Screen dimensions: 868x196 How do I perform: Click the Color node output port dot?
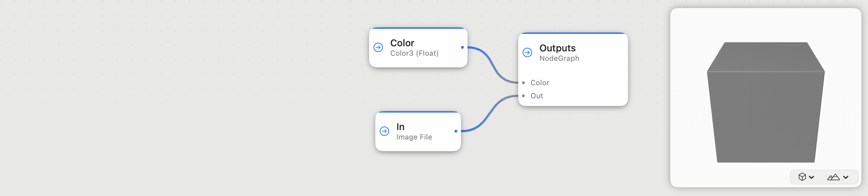point(462,47)
